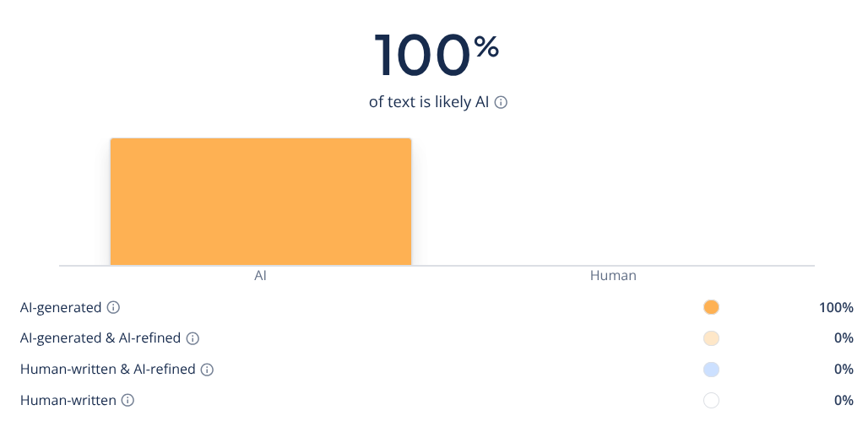Image resolution: width=868 pixels, height=432 pixels.
Task: Click the "Human" axis label
Action: point(613,276)
